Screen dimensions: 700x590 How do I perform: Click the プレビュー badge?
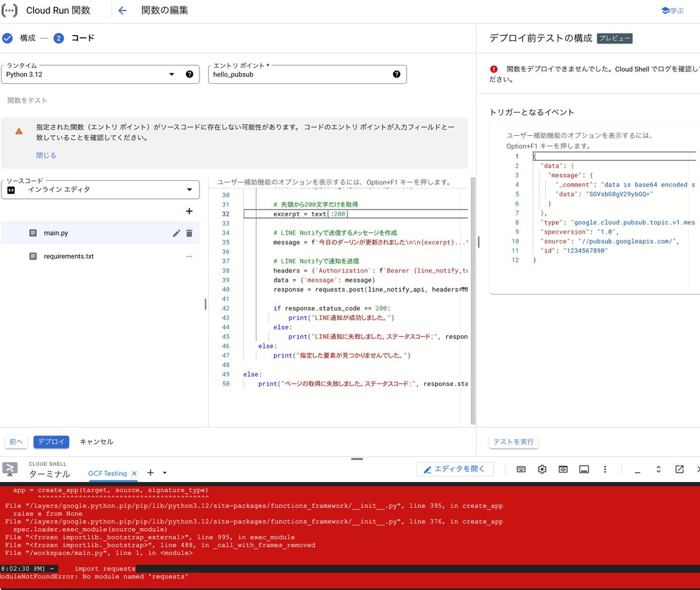615,38
